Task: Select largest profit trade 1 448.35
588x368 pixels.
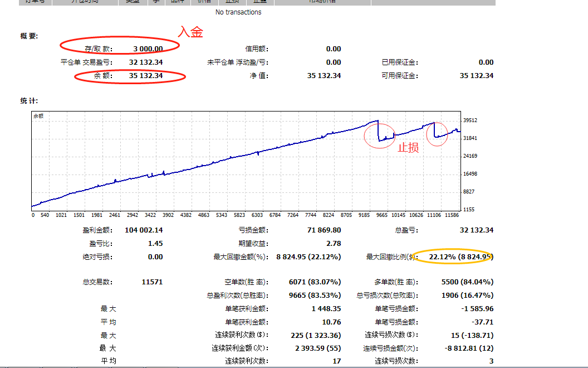Action: pyautogui.click(x=326, y=309)
